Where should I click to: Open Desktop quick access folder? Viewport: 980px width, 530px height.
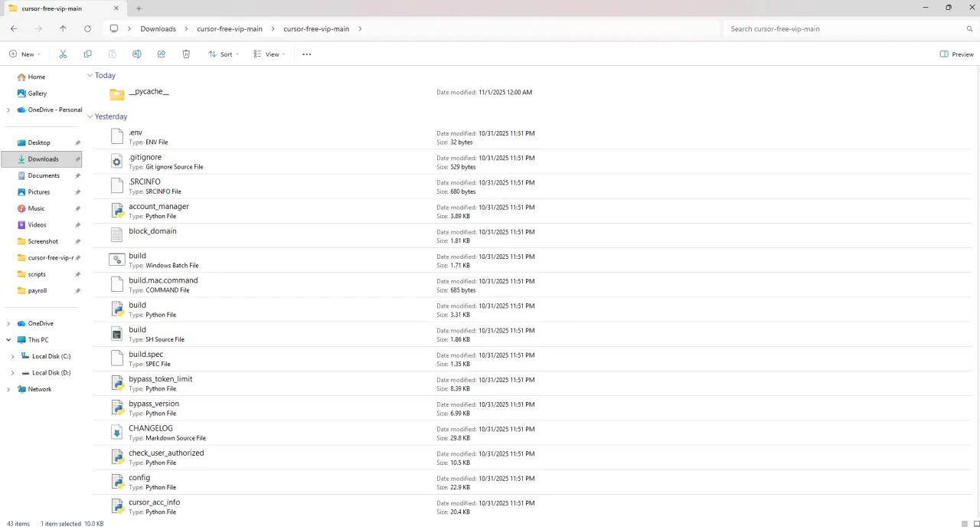tap(39, 142)
